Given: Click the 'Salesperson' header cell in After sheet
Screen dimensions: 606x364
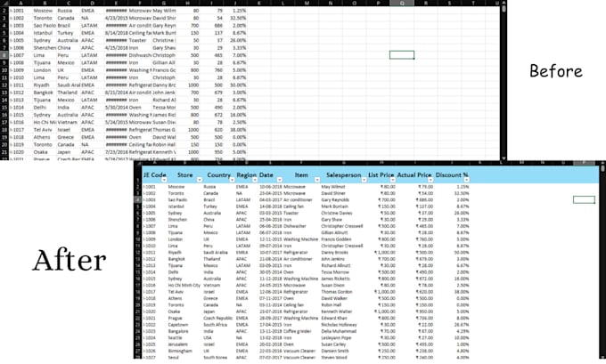Looking at the screenshot, I should 343,174.
